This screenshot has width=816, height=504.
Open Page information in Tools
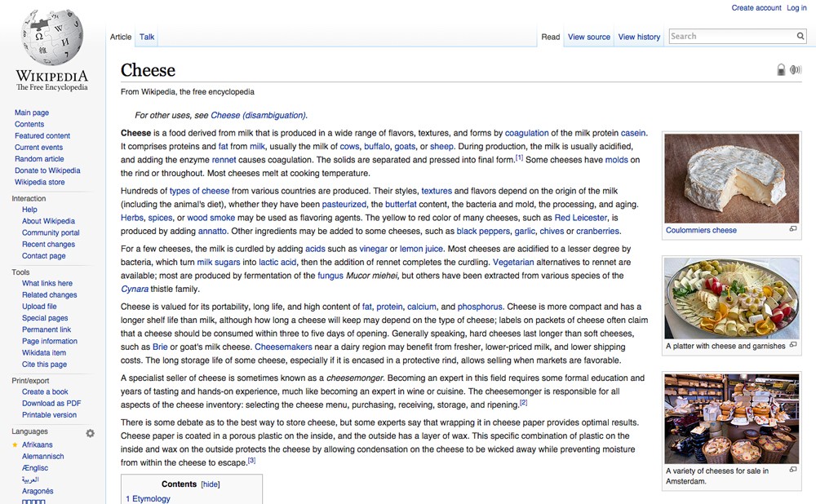coord(50,341)
